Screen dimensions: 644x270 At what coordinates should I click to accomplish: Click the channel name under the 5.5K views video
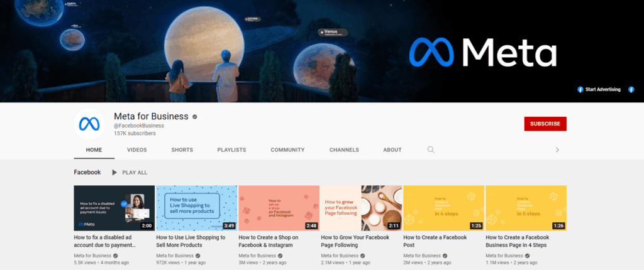pyautogui.click(x=92, y=256)
